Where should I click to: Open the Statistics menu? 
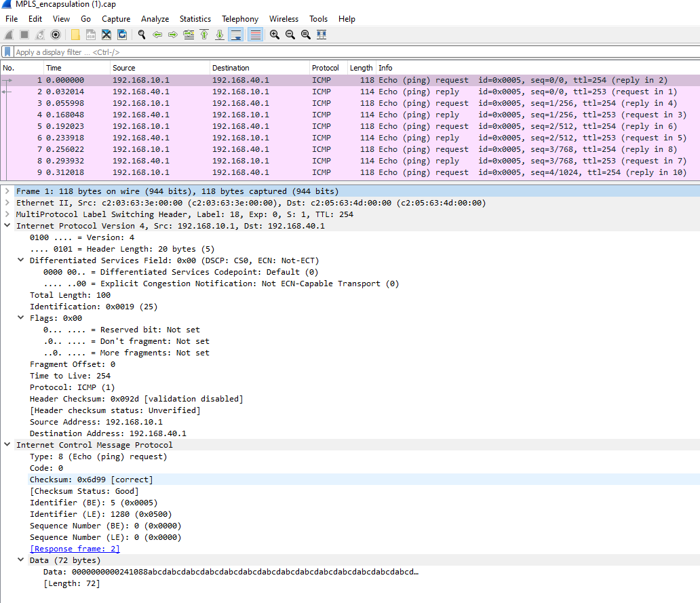click(x=195, y=18)
